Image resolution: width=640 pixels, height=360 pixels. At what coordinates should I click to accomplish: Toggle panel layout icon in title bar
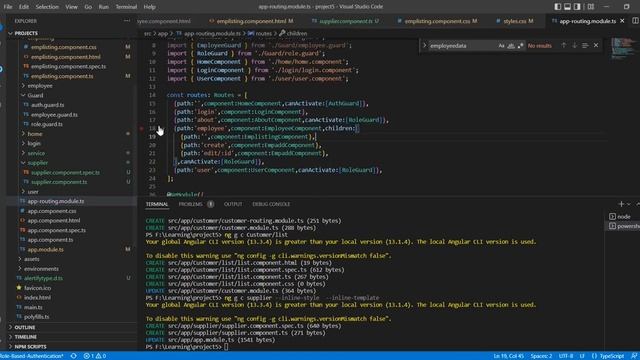coord(567,7)
